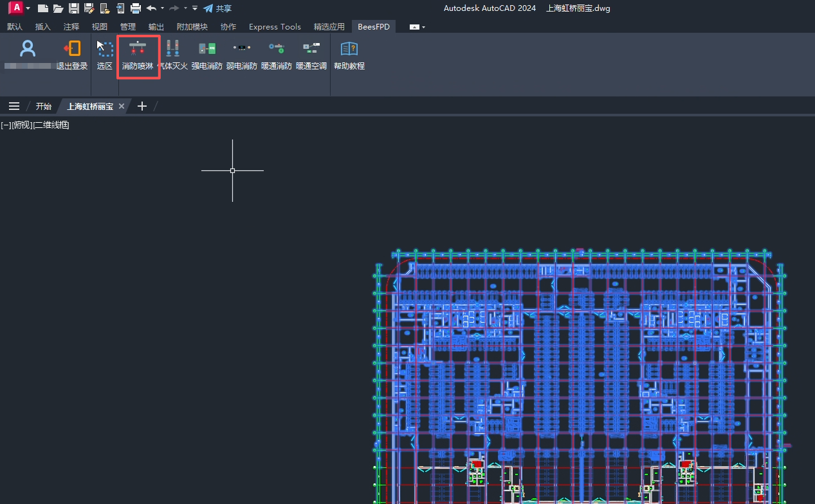Open the Express Tools ribbon tab
The width and height of the screenshot is (815, 504).
275,26
